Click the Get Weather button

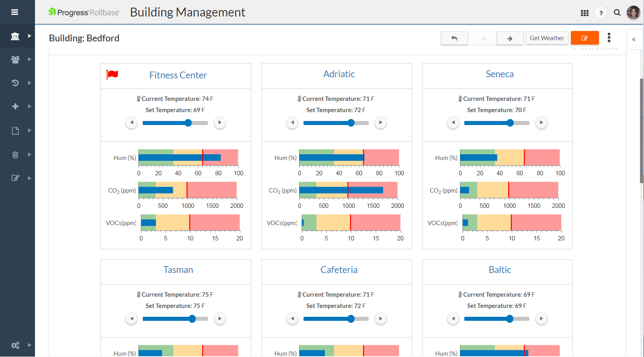(547, 38)
